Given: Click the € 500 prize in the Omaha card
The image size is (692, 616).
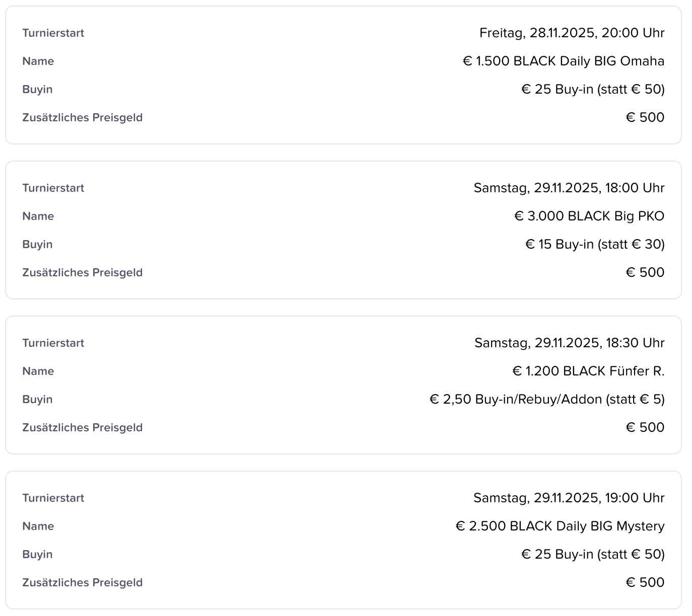Looking at the screenshot, I should pos(645,118).
